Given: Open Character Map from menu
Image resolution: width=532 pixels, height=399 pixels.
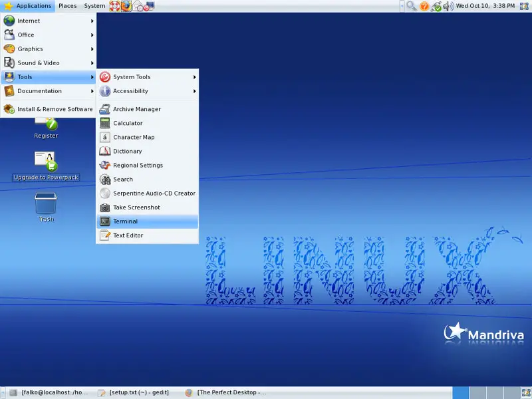Looking at the screenshot, I should 147,137.
